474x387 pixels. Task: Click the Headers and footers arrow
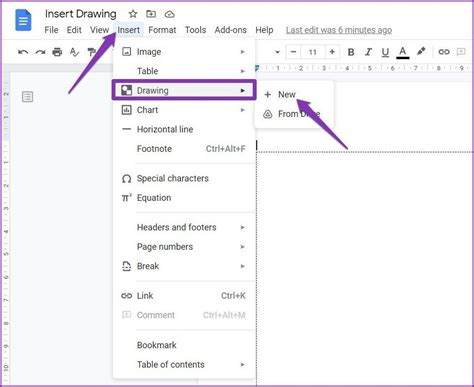(243, 228)
